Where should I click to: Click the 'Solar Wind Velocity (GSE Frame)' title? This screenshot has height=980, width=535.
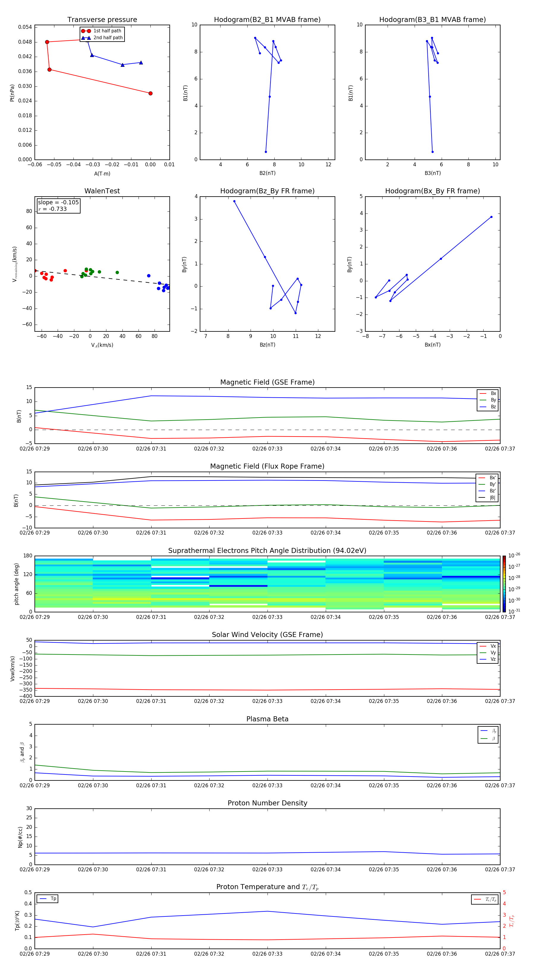pos(267,635)
